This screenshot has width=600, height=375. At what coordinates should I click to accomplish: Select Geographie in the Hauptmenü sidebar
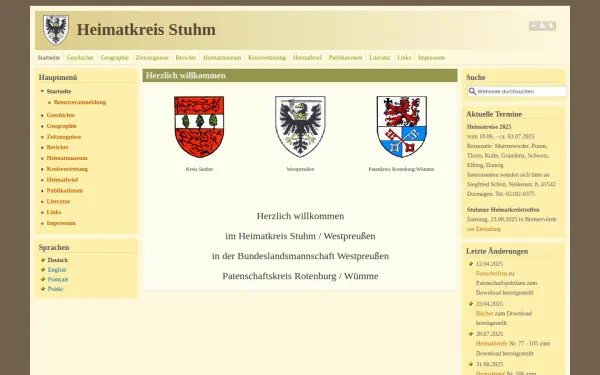(x=62, y=126)
